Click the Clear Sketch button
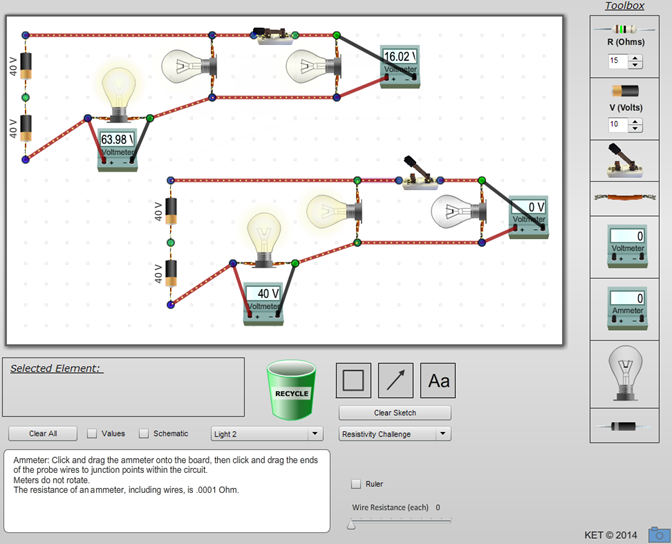Image resolution: width=672 pixels, height=544 pixels. point(395,413)
